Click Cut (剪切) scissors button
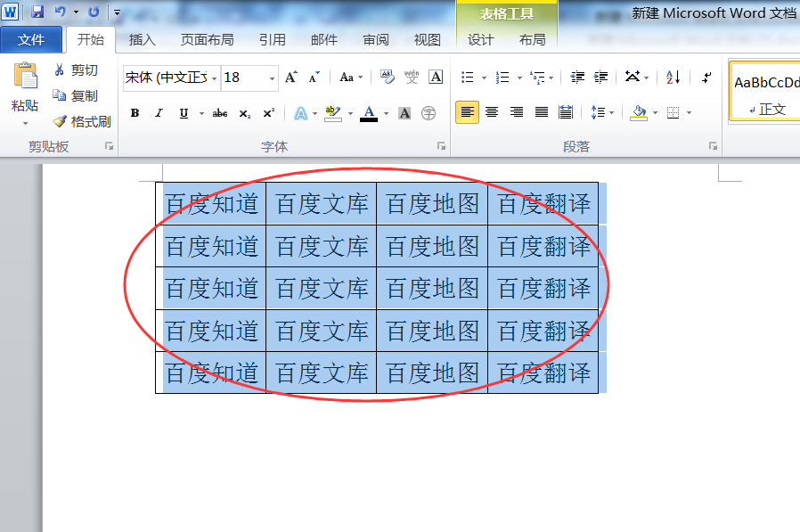This screenshot has height=532, width=800. [x=76, y=70]
